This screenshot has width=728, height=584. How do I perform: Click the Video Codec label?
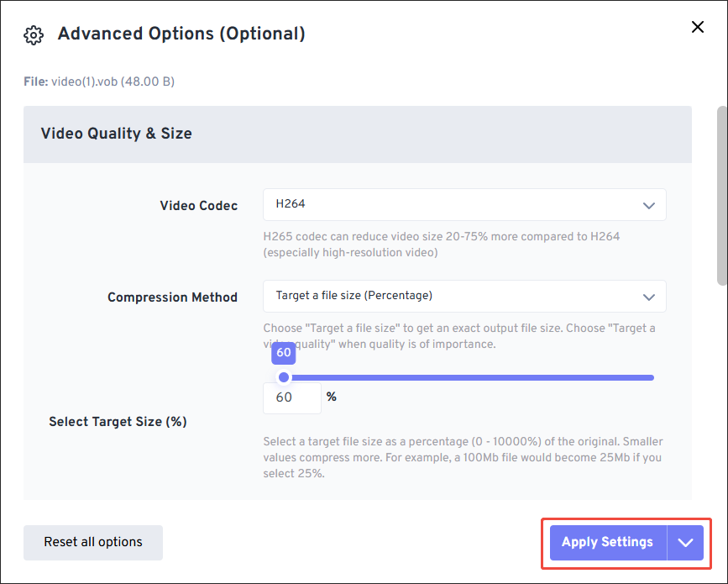pos(199,205)
